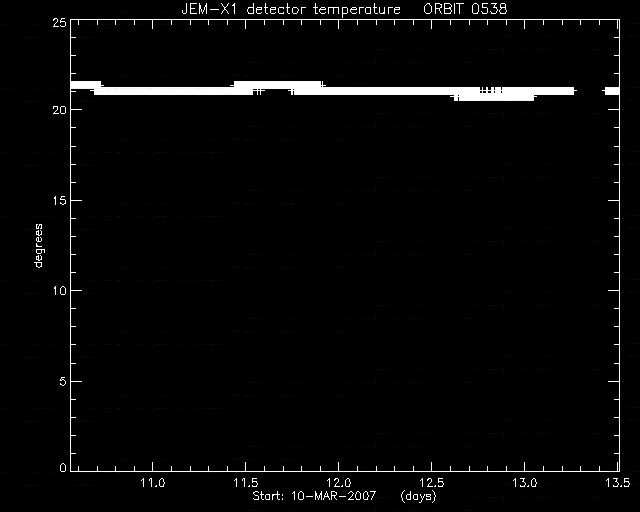
Task: Click the lowered data segment near 12.8 days
Action: tap(493, 97)
